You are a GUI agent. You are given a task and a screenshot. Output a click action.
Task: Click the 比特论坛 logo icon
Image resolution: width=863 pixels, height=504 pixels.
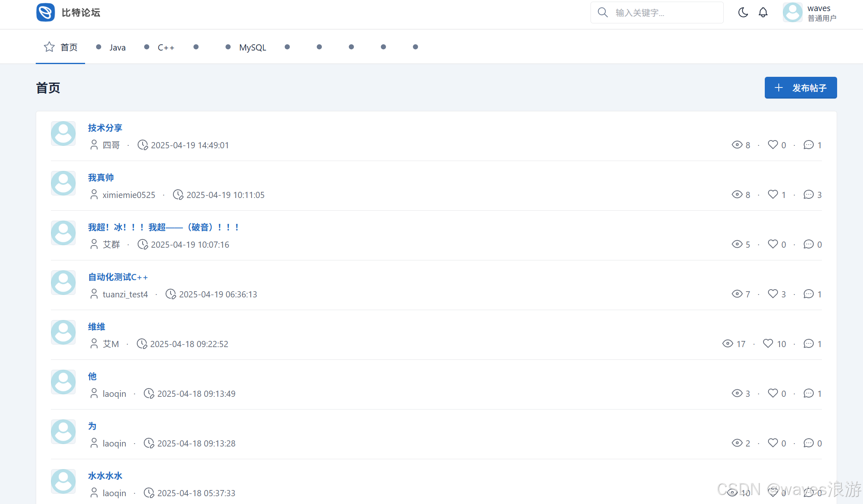pyautogui.click(x=46, y=12)
